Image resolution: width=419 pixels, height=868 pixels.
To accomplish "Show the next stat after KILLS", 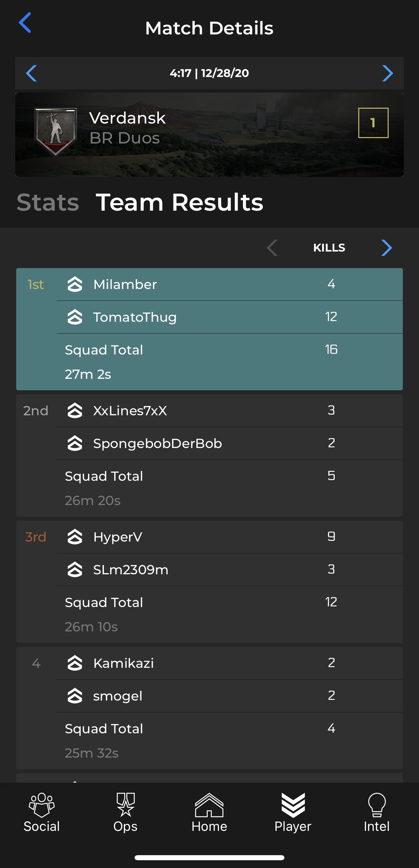I will 387,248.
